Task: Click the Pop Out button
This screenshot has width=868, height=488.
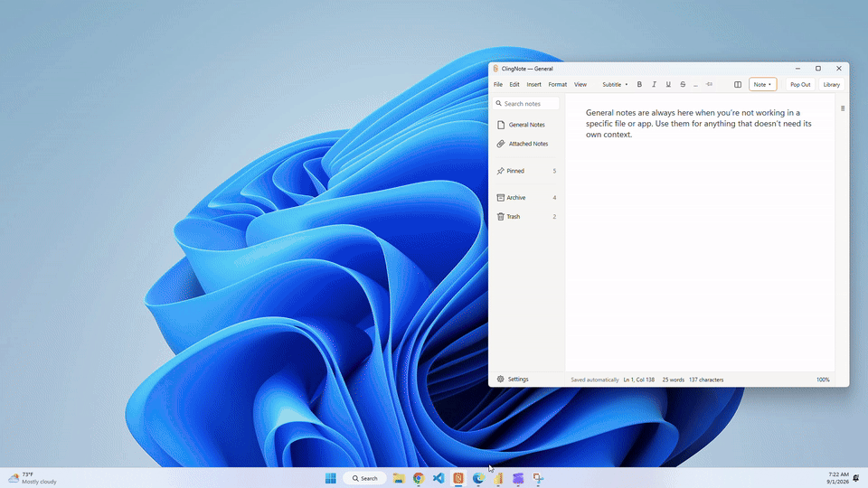Action: (x=800, y=85)
